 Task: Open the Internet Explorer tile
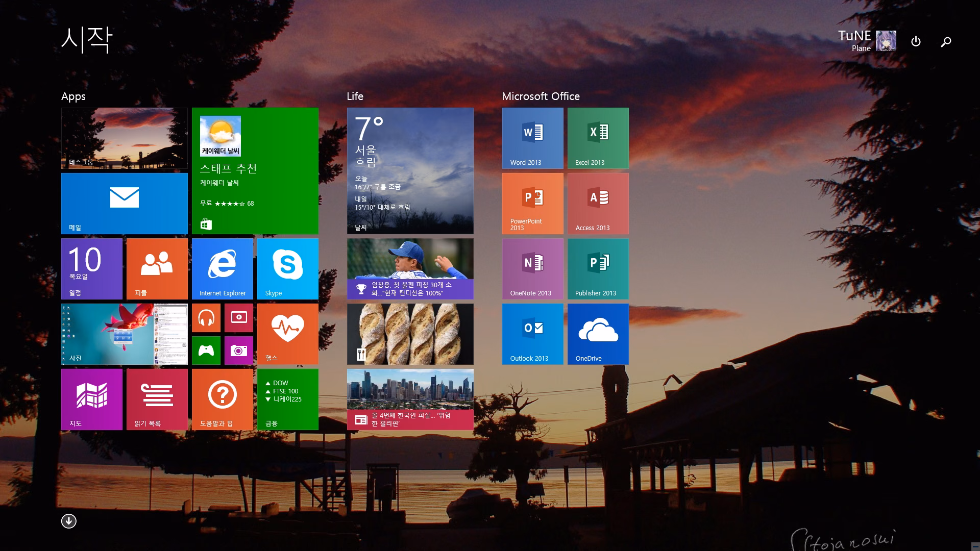(222, 269)
